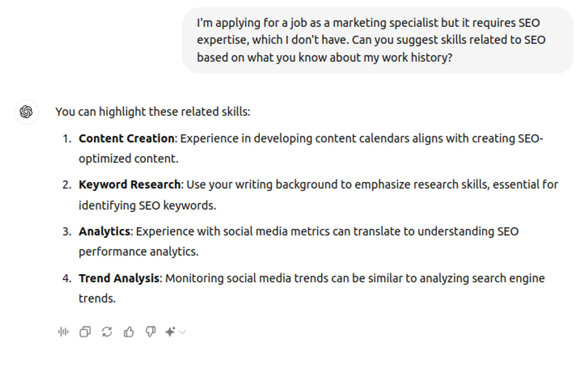588x371 pixels.
Task: Click "You can highlight these related skills" text
Action: tap(153, 112)
